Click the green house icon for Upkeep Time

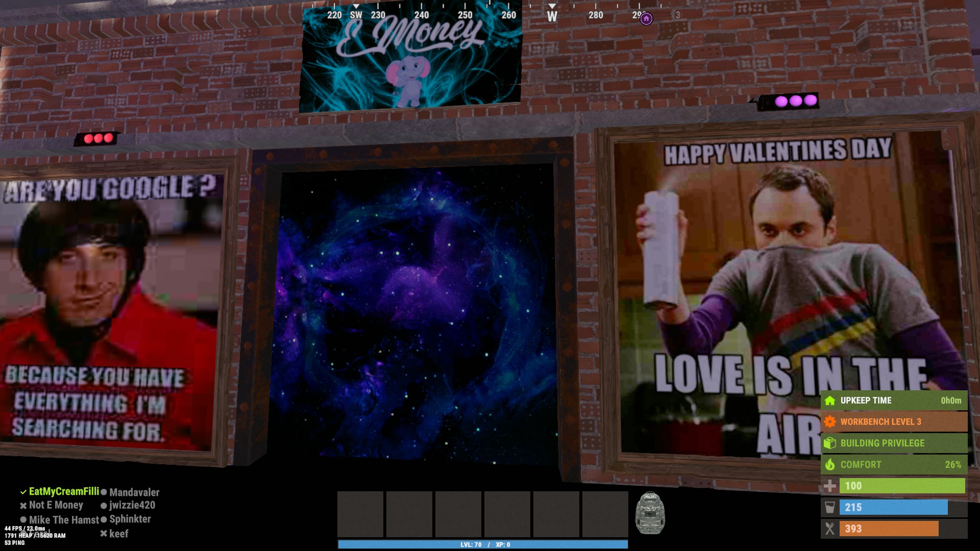[830, 400]
